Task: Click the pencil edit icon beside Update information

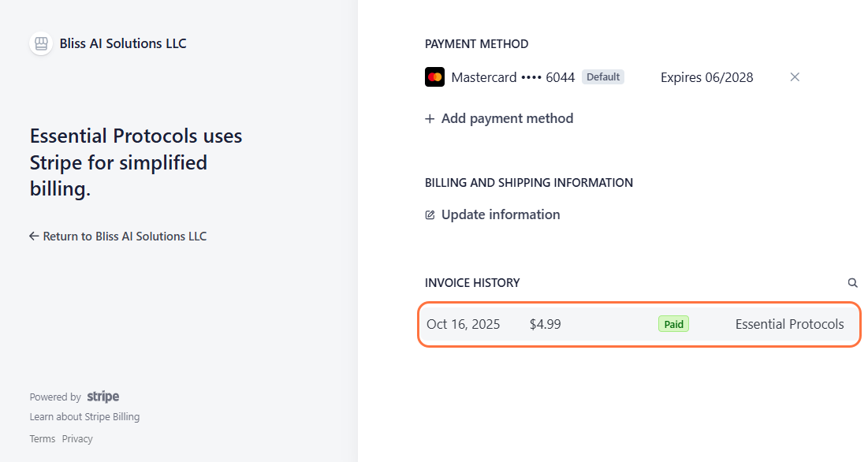Action: pos(430,215)
